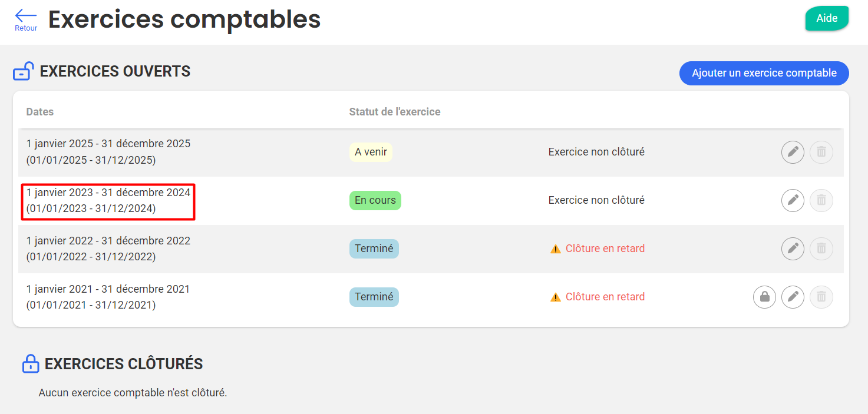
Task: Click the Terminé badge for 2022 exercise
Action: click(374, 249)
